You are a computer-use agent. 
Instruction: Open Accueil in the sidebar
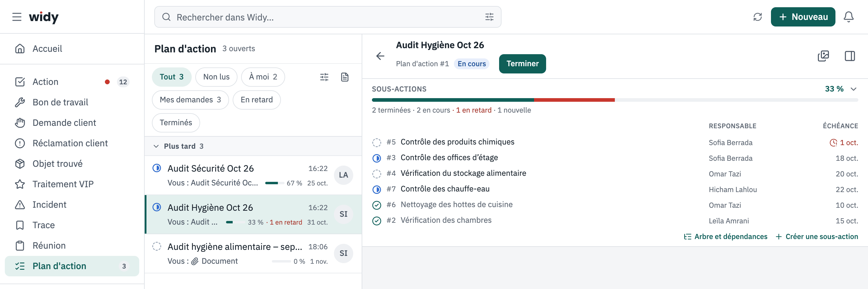(72, 49)
